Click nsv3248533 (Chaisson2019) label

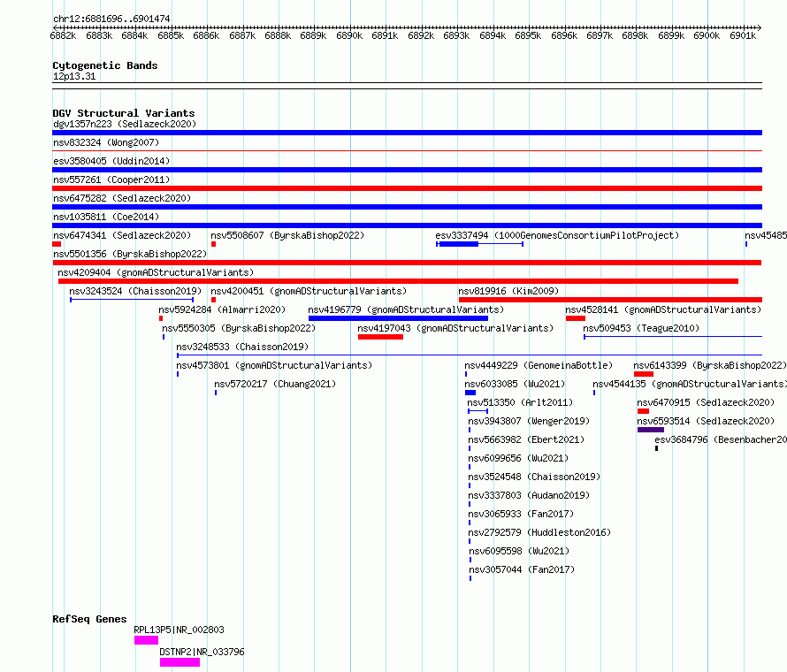point(242,347)
